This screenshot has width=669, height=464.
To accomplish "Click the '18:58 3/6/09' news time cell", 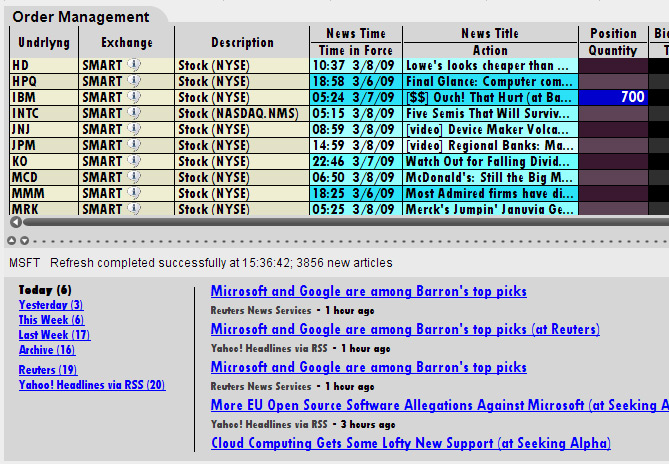I will 356,81.
